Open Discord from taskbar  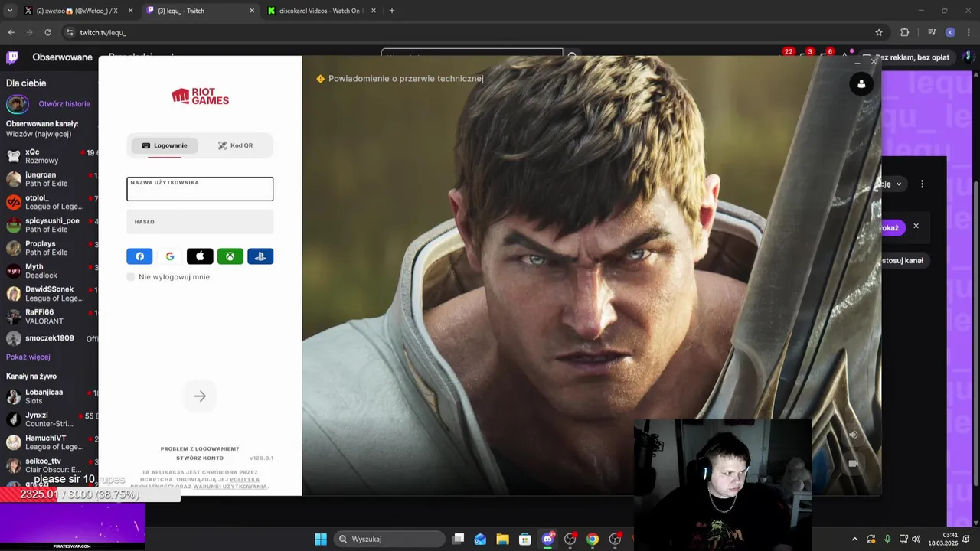(547, 539)
